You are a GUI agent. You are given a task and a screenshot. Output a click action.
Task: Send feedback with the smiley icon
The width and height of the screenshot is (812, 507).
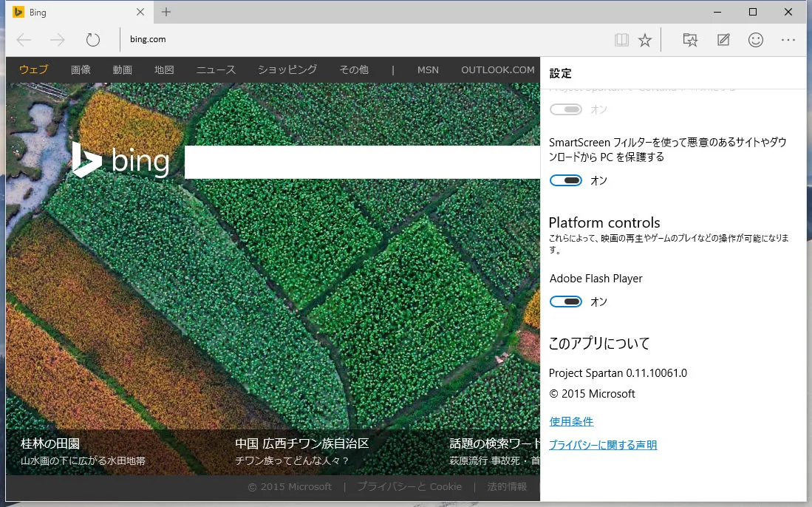pos(756,40)
